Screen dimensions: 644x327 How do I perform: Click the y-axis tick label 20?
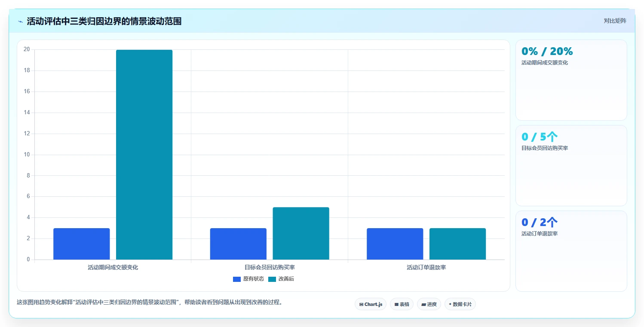tap(27, 49)
